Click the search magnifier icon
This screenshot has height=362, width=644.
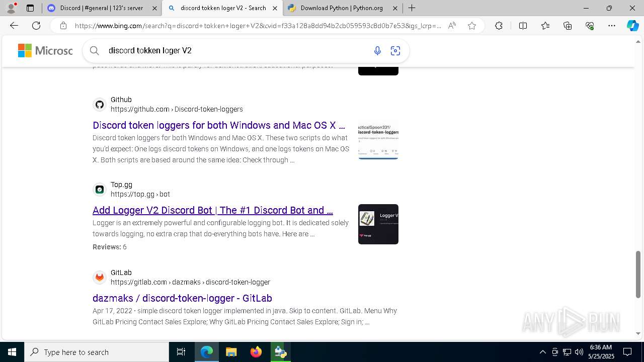[94, 50]
